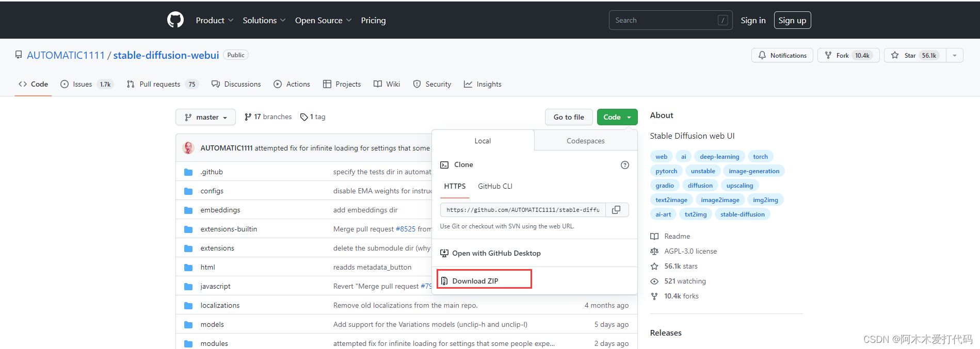
Task: Open the master branch dropdown
Action: [206, 117]
